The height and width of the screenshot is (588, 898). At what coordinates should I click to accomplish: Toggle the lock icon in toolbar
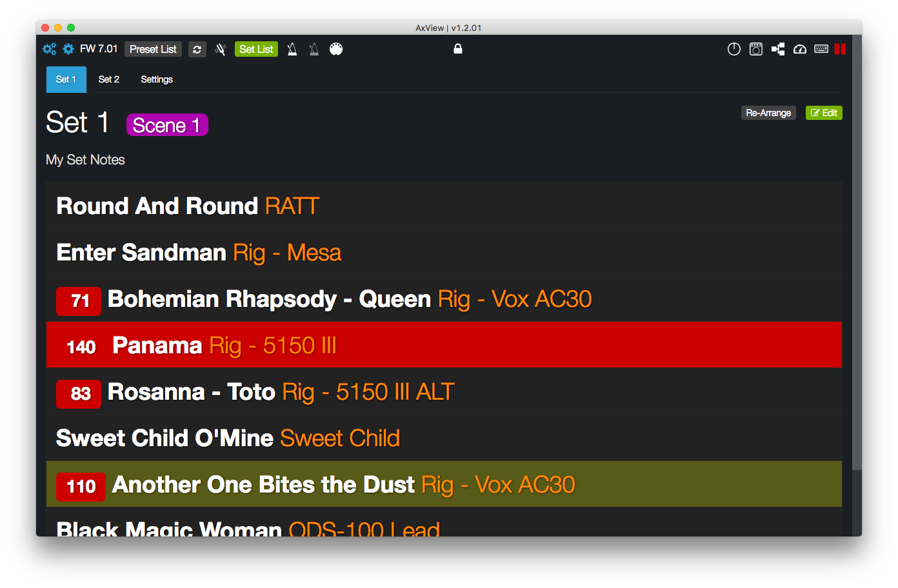[458, 48]
